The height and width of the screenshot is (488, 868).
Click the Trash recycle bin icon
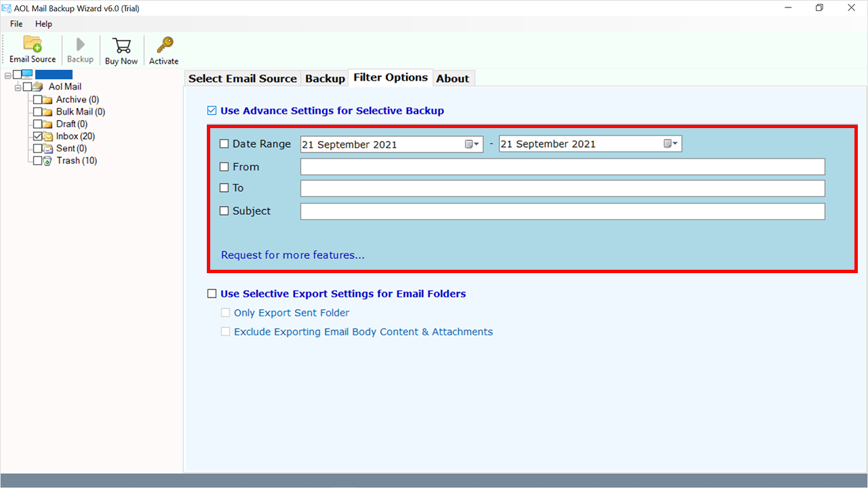point(47,161)
